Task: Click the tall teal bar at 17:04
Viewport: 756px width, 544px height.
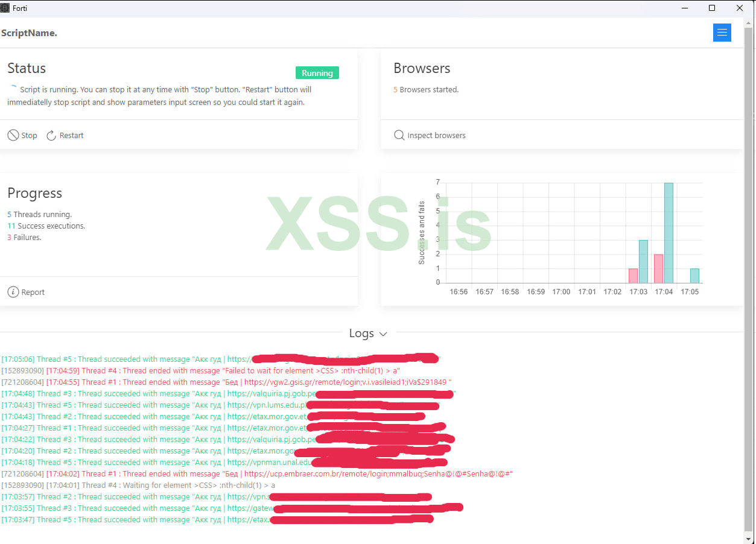Action: pyautogui.click(x=669, y=233)
